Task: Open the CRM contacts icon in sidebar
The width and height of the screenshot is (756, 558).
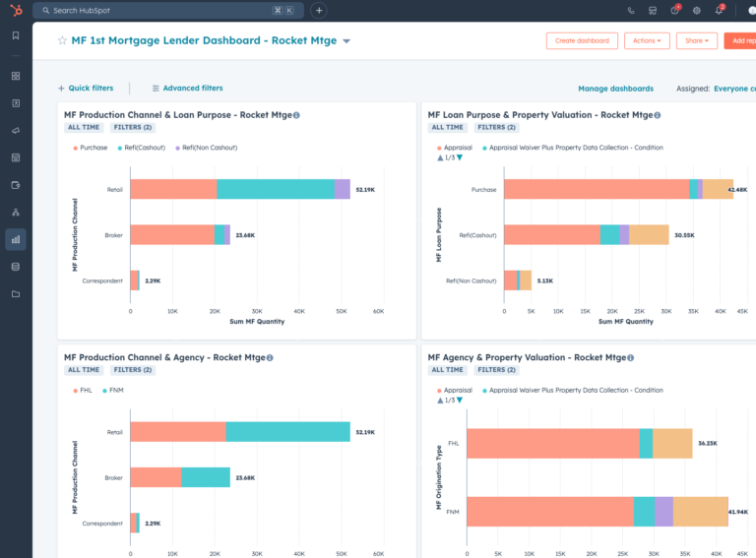Action: (x=16, y=103)
